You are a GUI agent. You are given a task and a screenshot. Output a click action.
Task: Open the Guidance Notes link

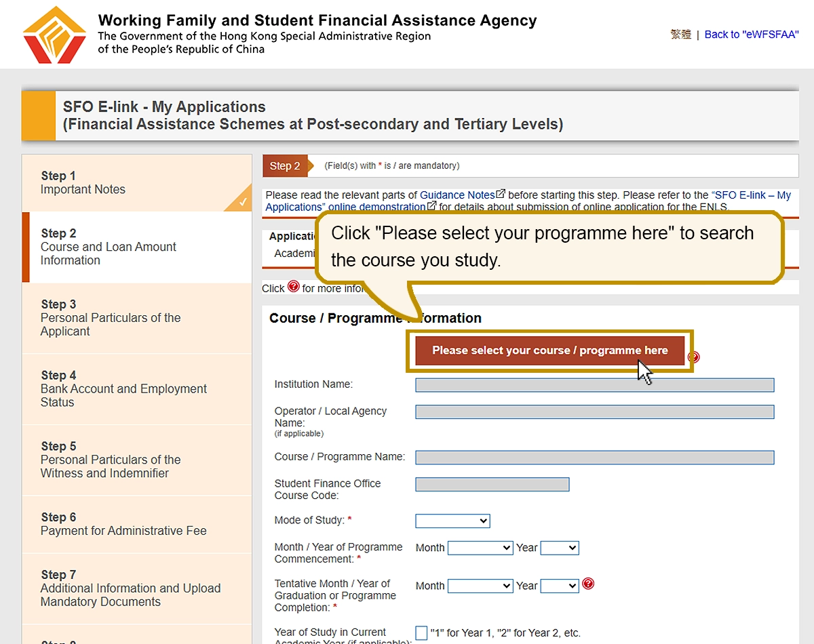[x=457, y=195]
